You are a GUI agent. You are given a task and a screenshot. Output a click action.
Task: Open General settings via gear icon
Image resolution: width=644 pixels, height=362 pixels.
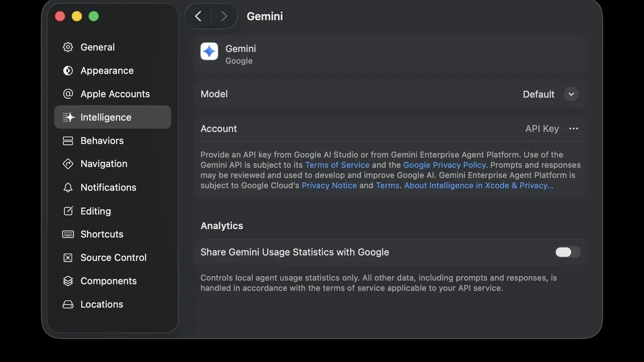tap(68, 47)
